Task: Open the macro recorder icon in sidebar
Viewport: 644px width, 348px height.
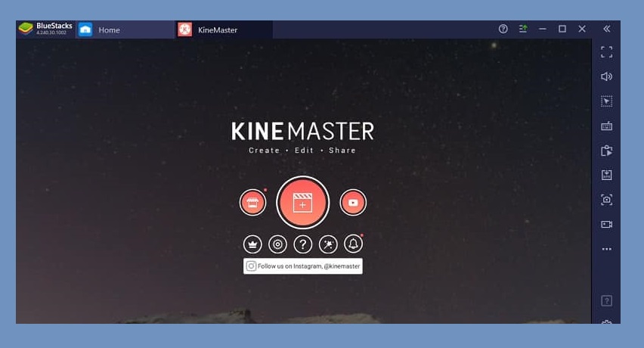Action: tap(607, 151)
